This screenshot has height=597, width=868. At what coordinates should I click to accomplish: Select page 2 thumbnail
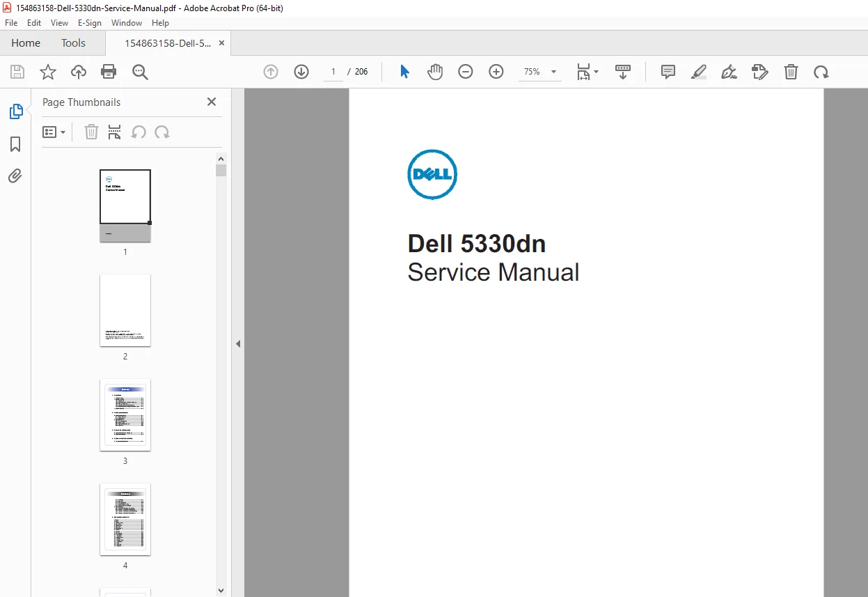coord(125,310)
